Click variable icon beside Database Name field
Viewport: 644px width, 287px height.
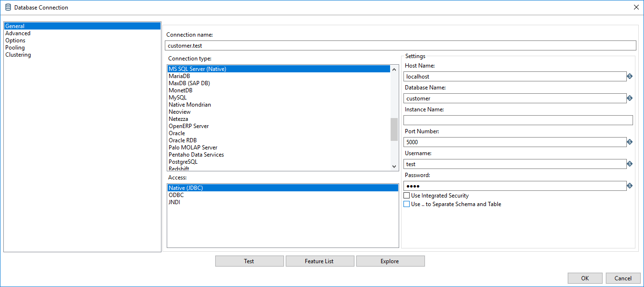pos(629,98)
